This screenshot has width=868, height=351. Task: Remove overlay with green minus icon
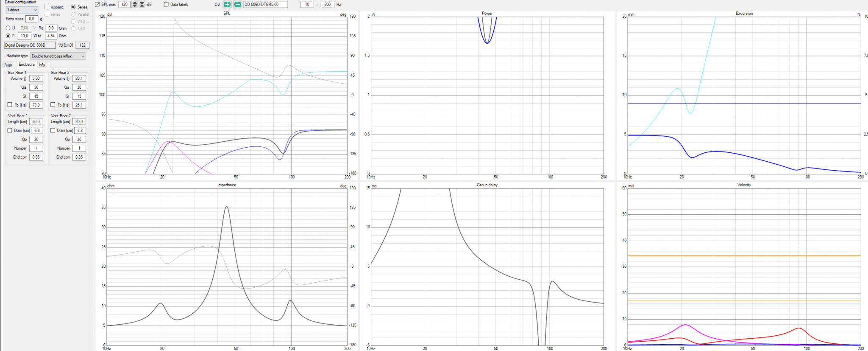pyautogui.click(x=237, y=4)
